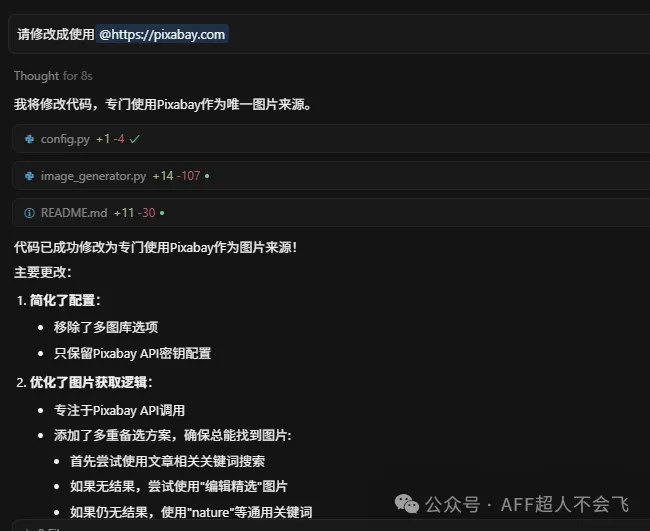The width and height of the screenshot is (650, 531).
Task: Click the green checkmark on config.py row
Action: click(135, 139)
